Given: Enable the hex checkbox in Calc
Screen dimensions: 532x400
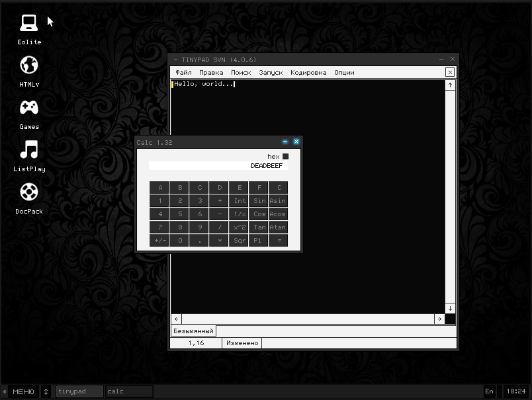Looking at the screenshot, I should [286, 157].
